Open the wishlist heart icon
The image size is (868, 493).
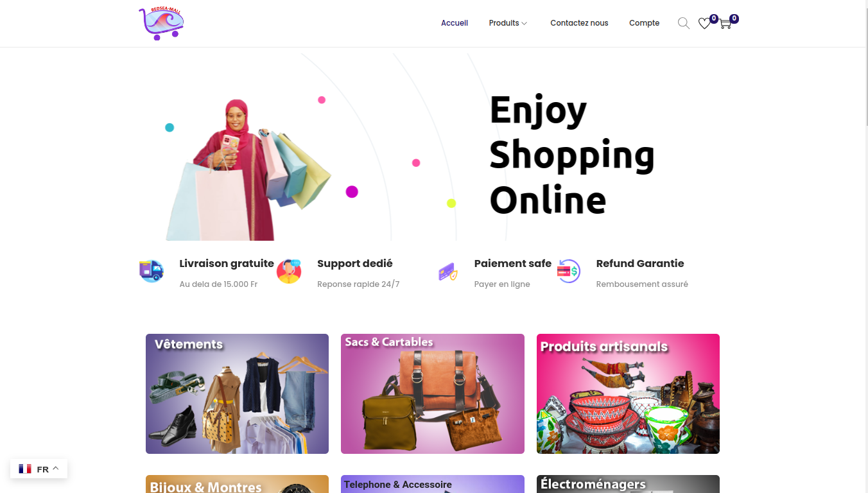tap(704, 24)
